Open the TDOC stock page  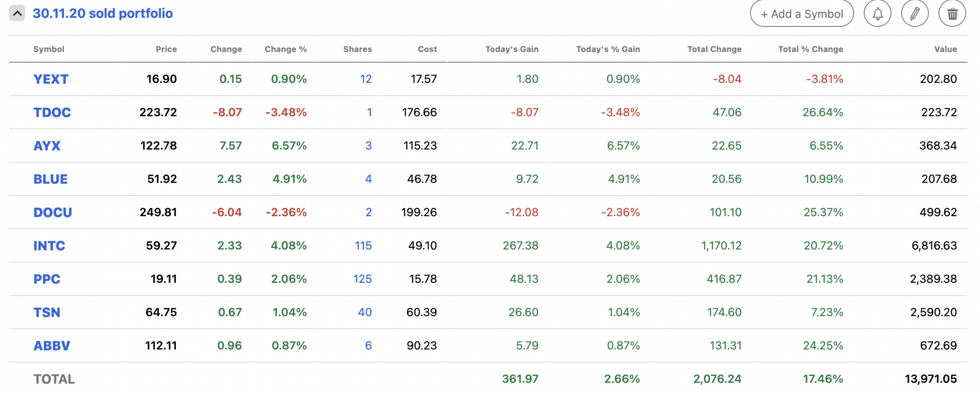(52, 113)
